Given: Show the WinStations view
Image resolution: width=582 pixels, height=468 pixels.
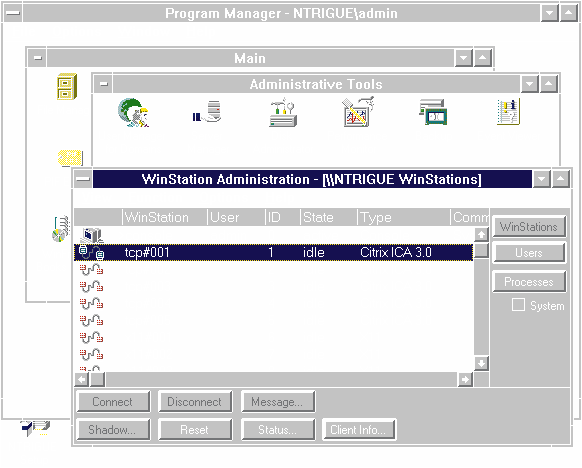Looking at the screenshot, I should point(529,226).
